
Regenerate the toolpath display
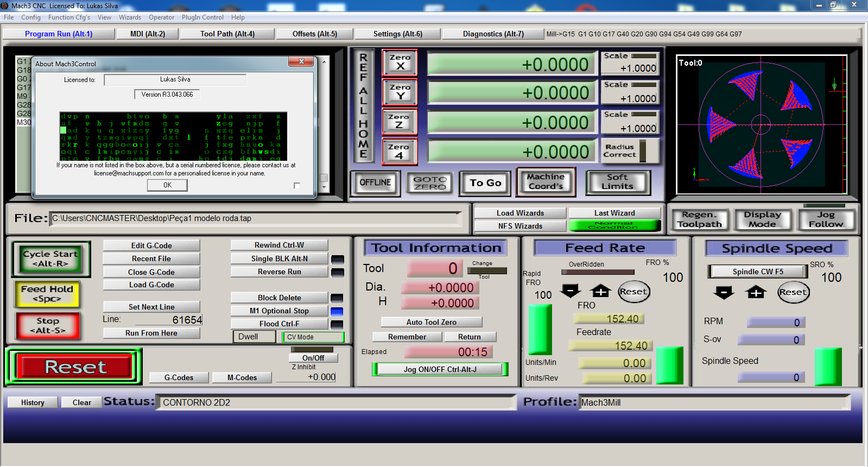point(700,219)
